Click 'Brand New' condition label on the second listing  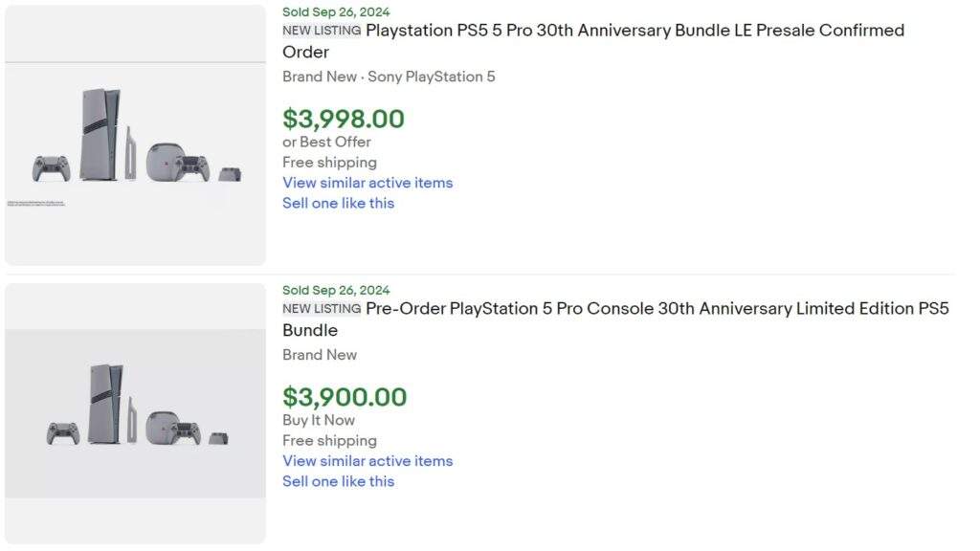coord(320,355)
